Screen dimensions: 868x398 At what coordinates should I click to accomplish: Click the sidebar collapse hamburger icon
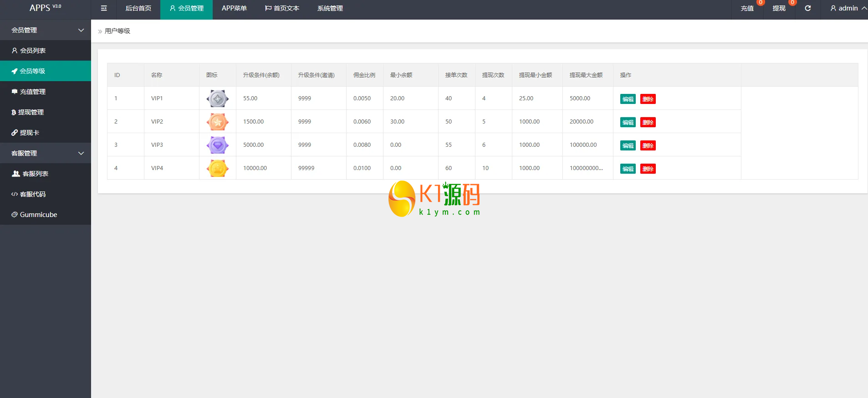(104, 8)
